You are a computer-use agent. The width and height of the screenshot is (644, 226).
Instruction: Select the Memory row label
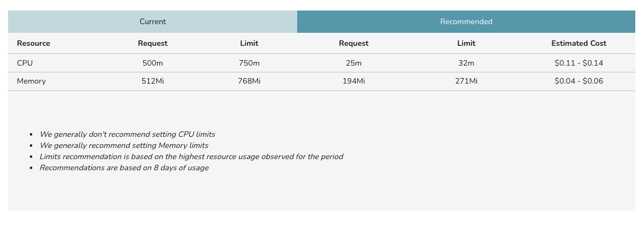tap(31, 81)
